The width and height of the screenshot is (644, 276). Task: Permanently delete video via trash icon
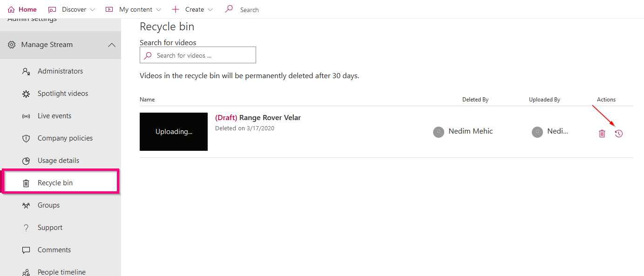602,134
